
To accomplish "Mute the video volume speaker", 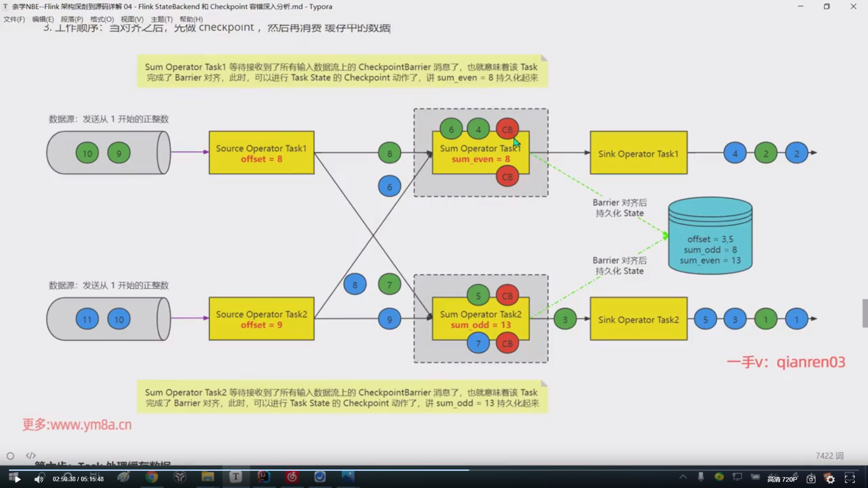I will click(39, 479).
